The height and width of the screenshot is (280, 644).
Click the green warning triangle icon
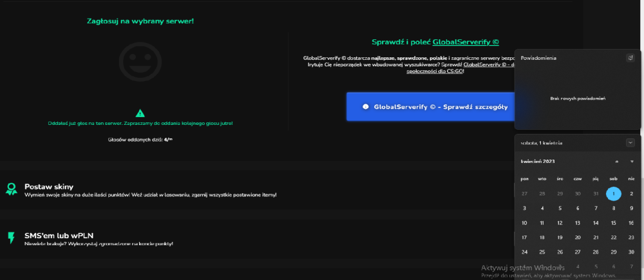point(140,113)
